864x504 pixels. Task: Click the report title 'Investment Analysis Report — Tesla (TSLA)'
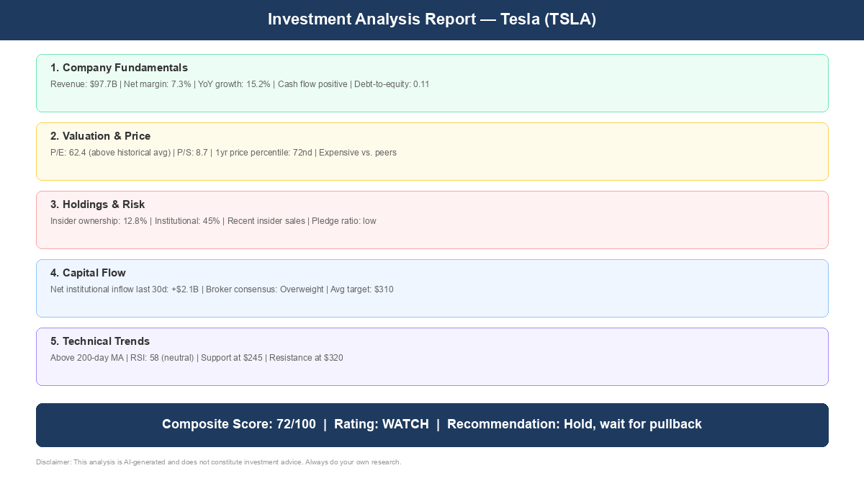pyautogui.click(x=432, y=19)
